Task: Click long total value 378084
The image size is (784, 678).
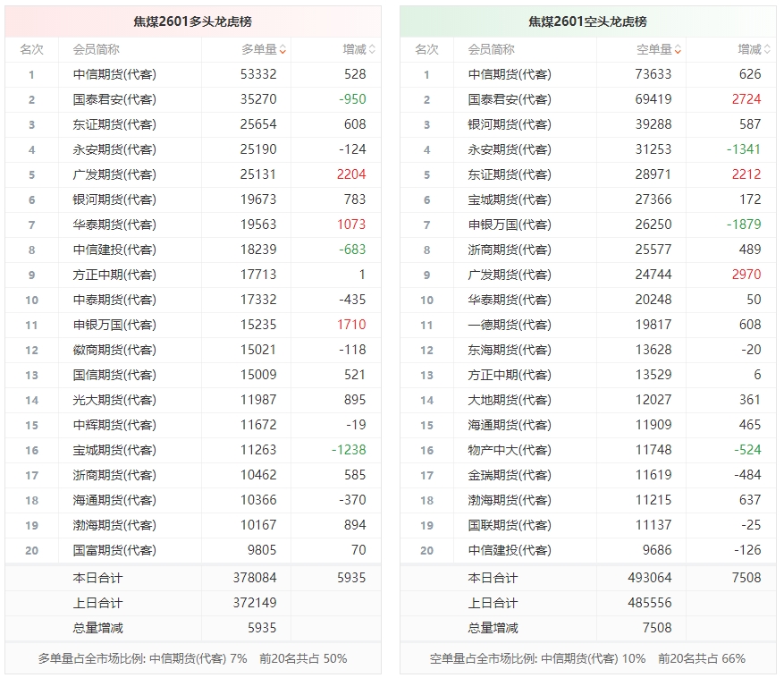Action: 255,578
